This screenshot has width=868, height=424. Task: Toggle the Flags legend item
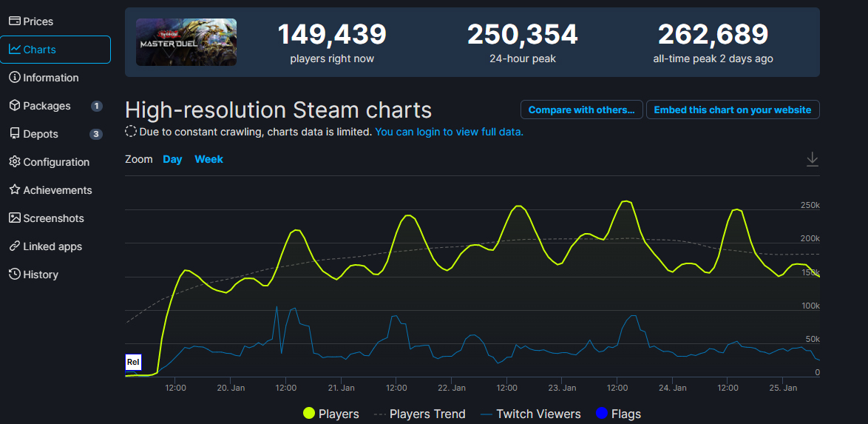tap(618, 414)
